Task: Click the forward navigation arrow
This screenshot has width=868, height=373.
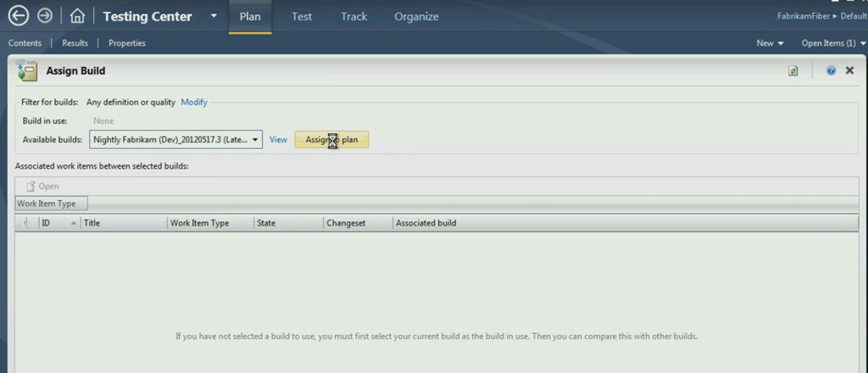Action: 45,16
